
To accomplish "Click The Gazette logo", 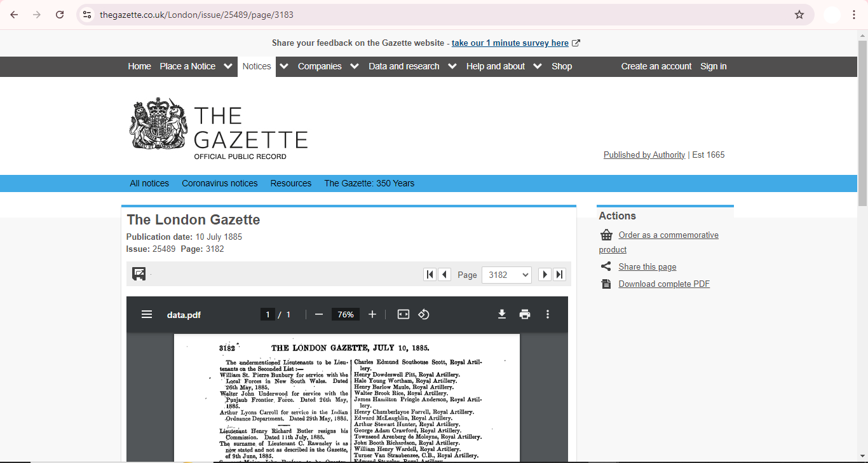I will click(219, 128).
